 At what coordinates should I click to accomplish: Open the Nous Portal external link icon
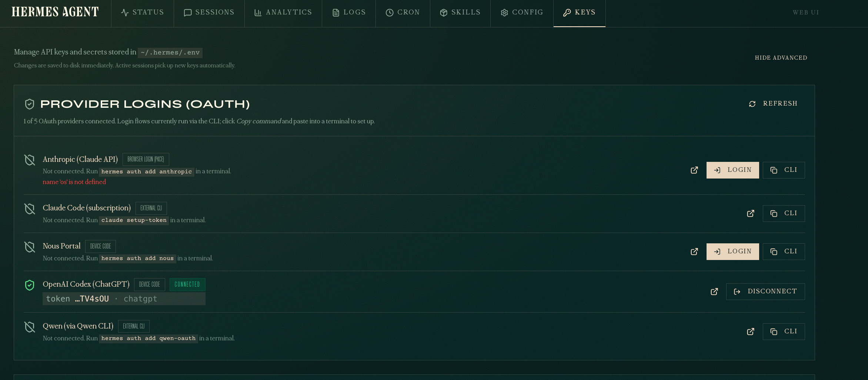694,251
